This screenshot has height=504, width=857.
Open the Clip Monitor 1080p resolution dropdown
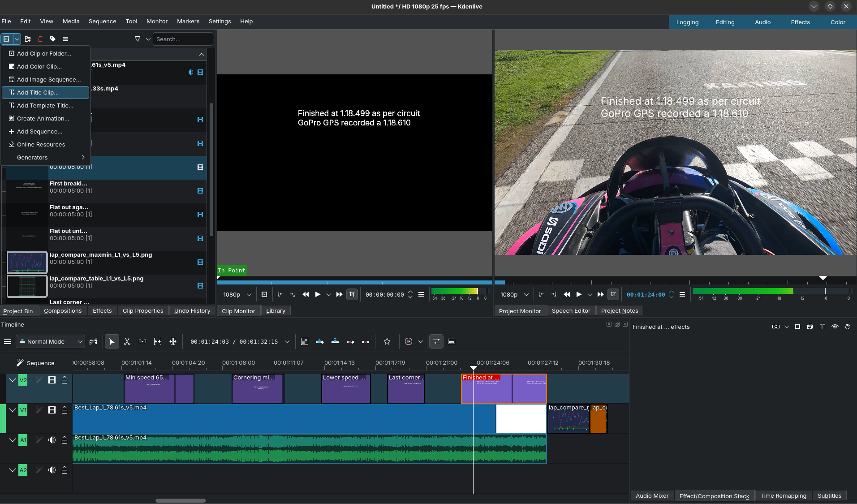[237, 295]
